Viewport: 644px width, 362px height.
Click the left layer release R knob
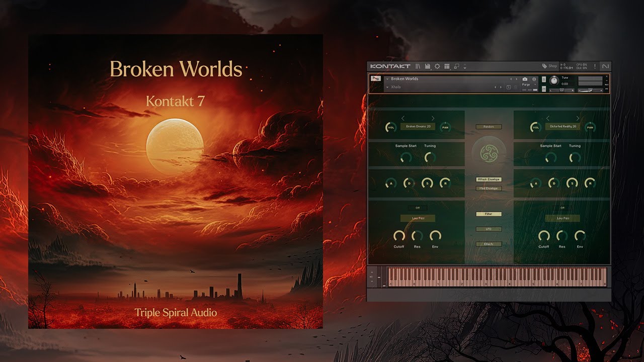pyautogui.click(x=445, y=184)
